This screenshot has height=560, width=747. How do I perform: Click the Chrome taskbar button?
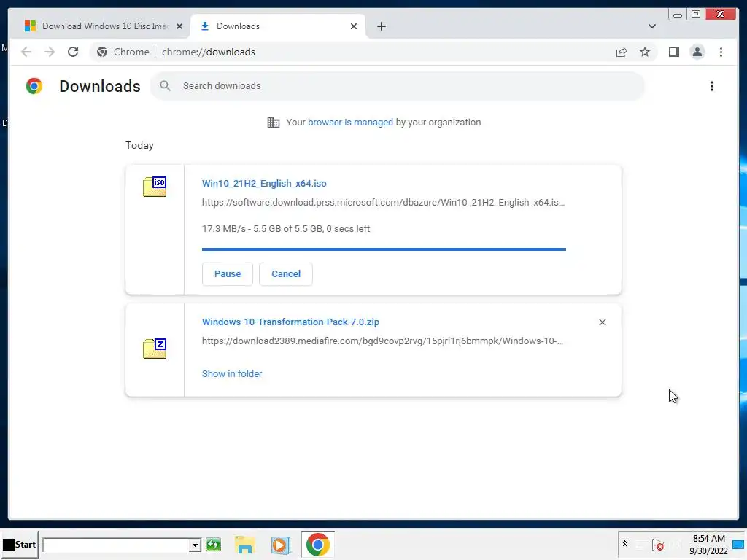click(318, 544)
